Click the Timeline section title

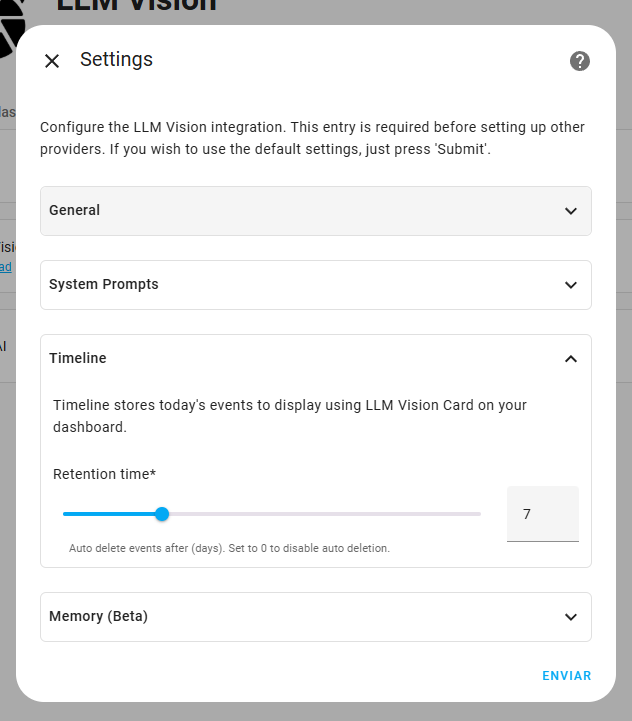[x=78, y=358]
